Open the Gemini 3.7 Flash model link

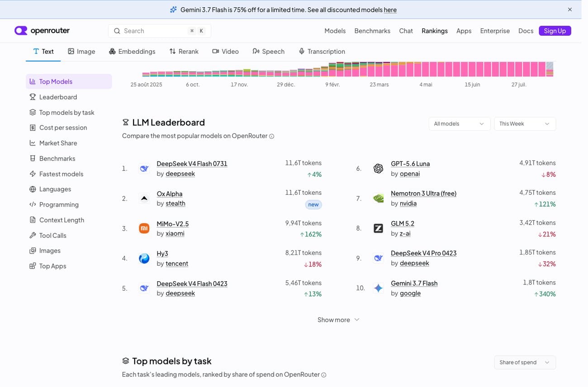point(414,283)
